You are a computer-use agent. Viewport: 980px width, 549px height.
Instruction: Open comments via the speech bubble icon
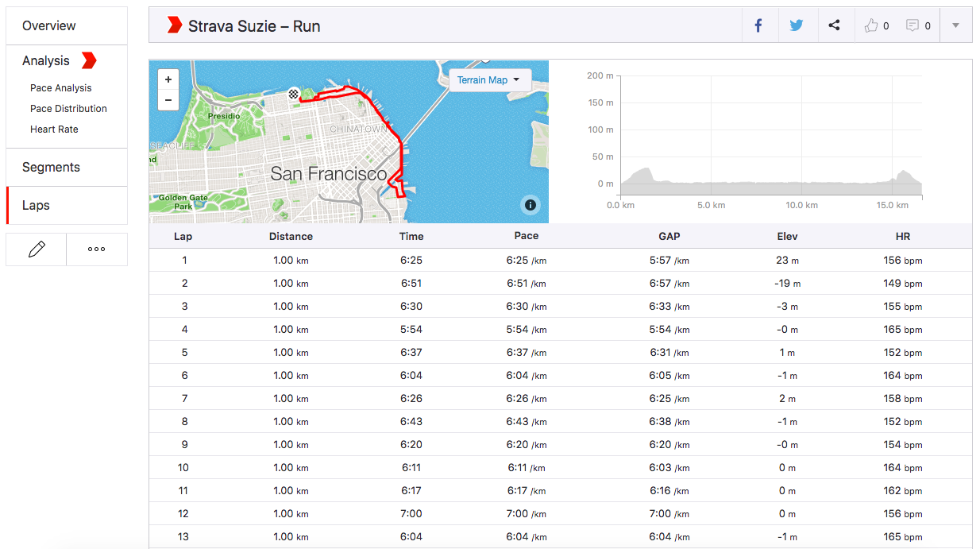coord(913,25)
